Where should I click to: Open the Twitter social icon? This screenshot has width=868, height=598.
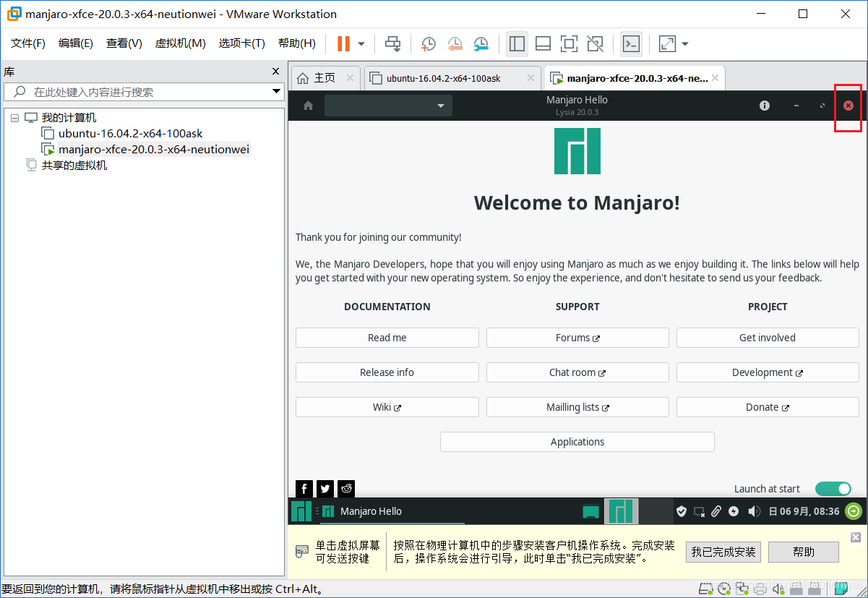click(325, 489)
